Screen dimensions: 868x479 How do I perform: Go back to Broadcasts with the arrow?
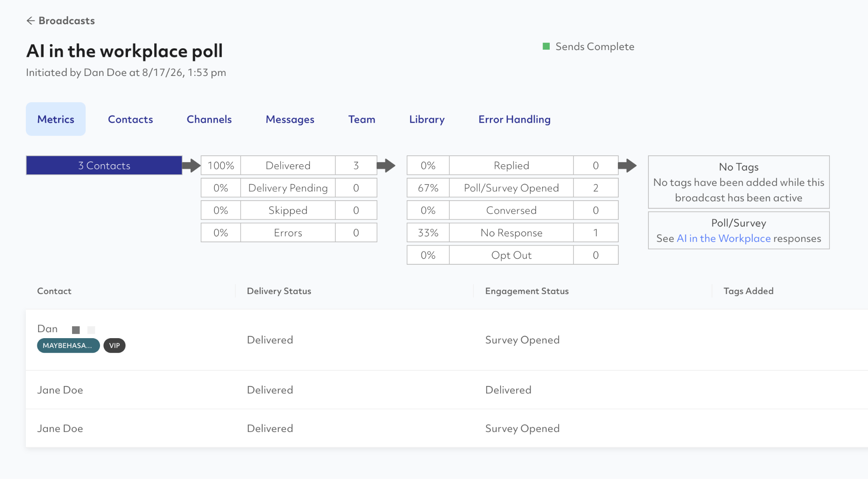(x=31, y=21)
